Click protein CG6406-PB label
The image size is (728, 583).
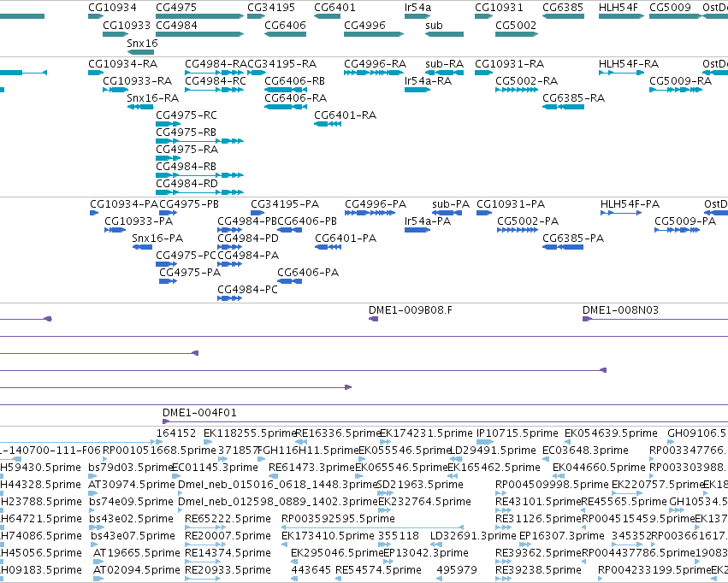(307, 221)
